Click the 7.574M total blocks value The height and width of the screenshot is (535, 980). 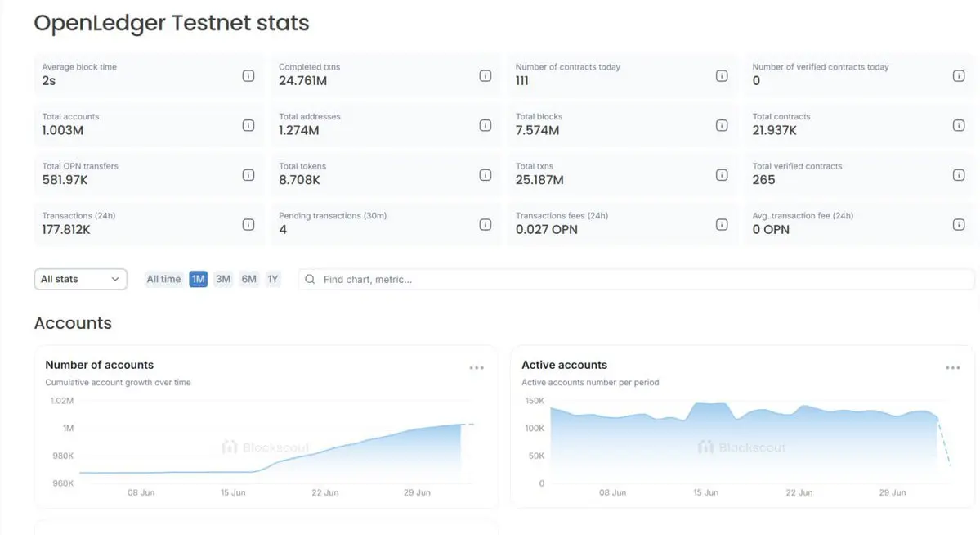[538, 130]
